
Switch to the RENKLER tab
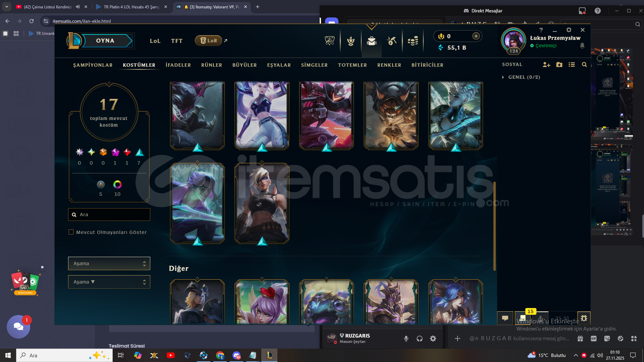tap(389, 65)
